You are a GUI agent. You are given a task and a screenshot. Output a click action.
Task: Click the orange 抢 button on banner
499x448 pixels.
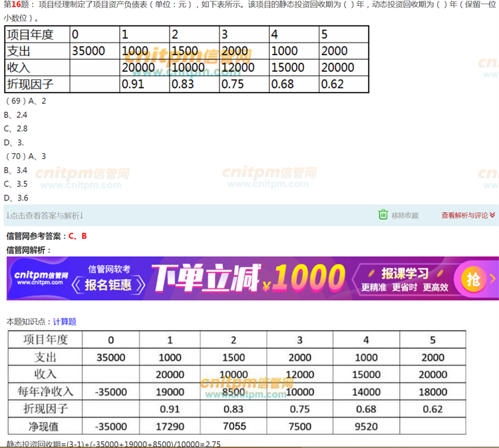pos(472,279)
